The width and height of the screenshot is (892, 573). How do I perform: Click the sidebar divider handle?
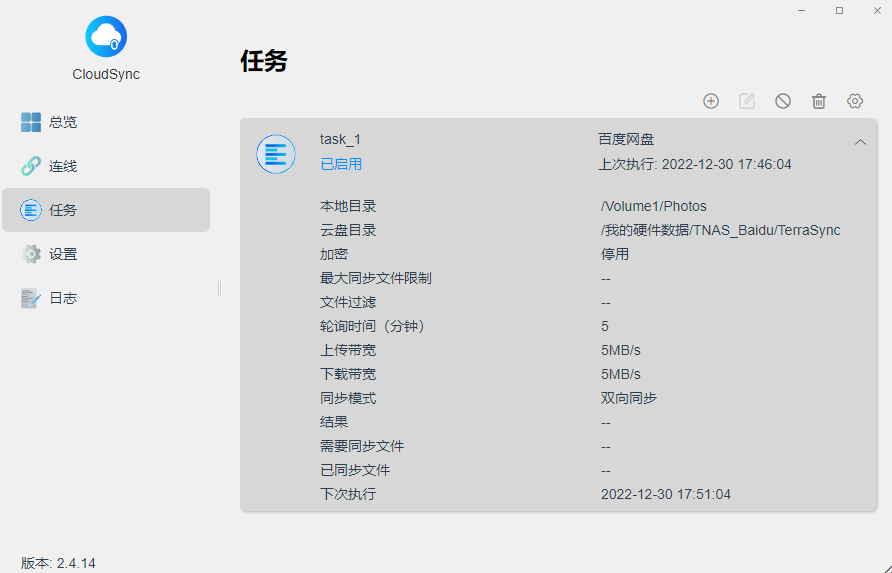click(x=219, y=288)
